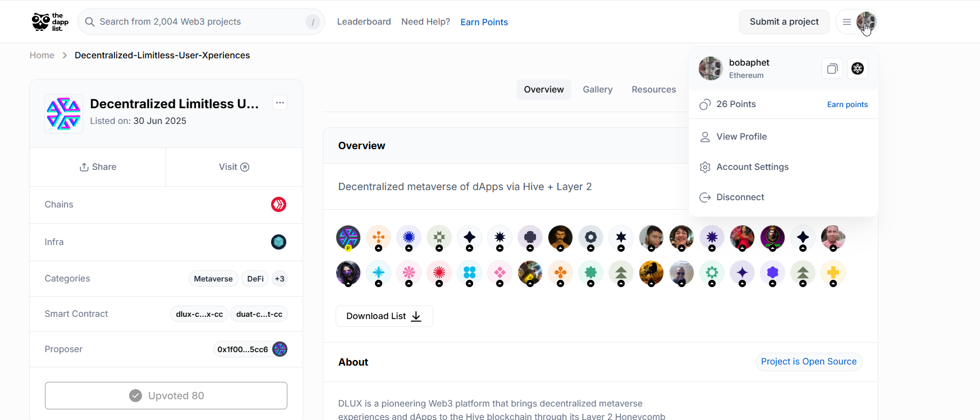This screenshot has height=420, width=980.
Task: Click the user avatar in header
Action: coord(866,22)
